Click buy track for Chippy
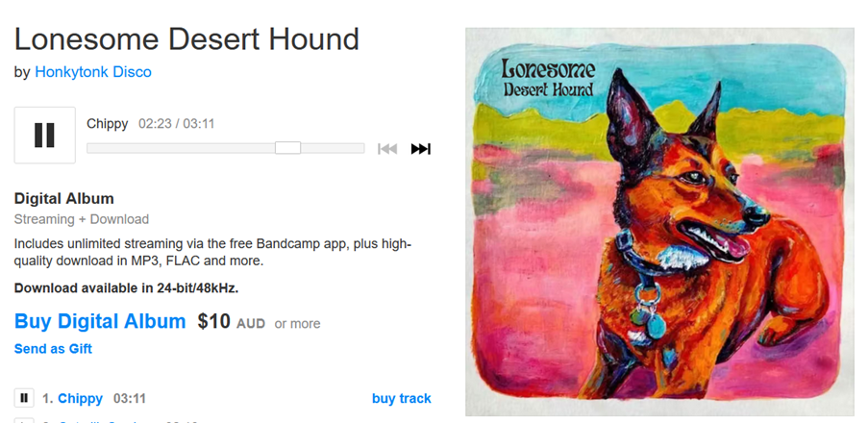This screenshot has height=423, width=868. (x=402, y=398)
